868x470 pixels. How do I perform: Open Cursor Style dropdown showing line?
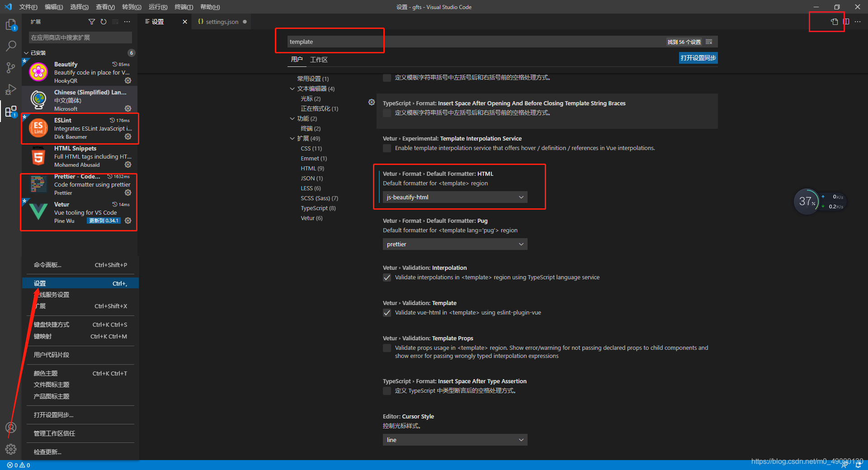click(455, 440)
